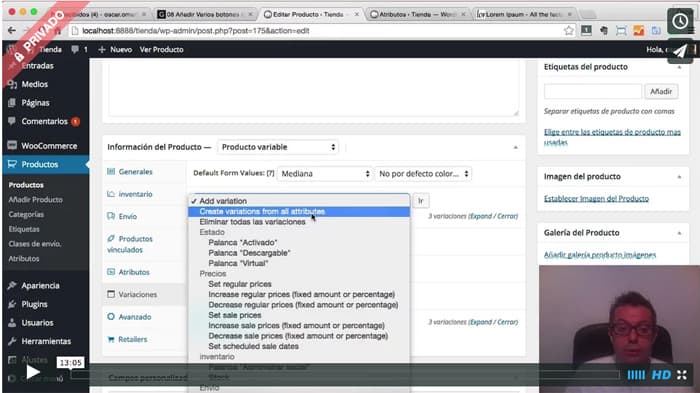700x393 pixels.
Task: Click Establecer imagen del Producto link
Action: pos(596,199)
